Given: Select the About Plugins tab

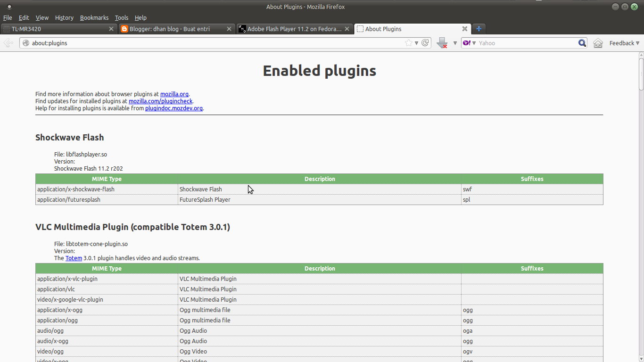Looking at the screenshot, I should pos(413,29).
